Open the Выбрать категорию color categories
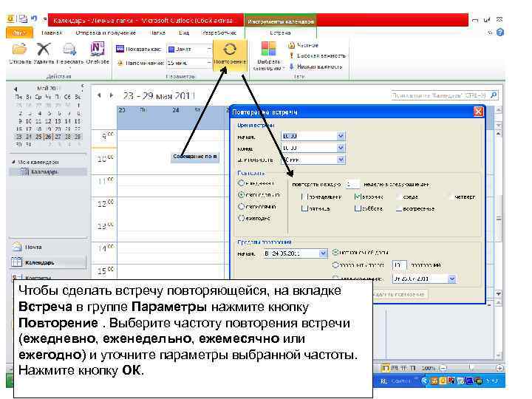This screenshot has height=399, width=532. point(268,55)
